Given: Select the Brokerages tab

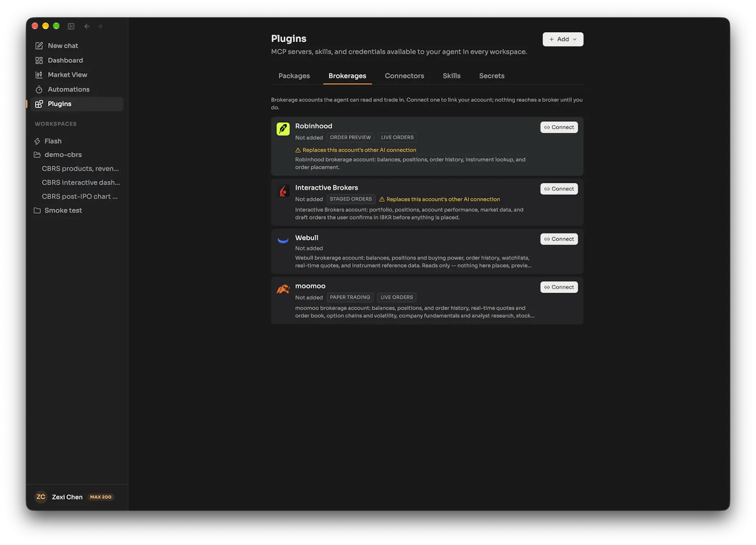Looking at the screenshot, I should [x=347, y=76].
